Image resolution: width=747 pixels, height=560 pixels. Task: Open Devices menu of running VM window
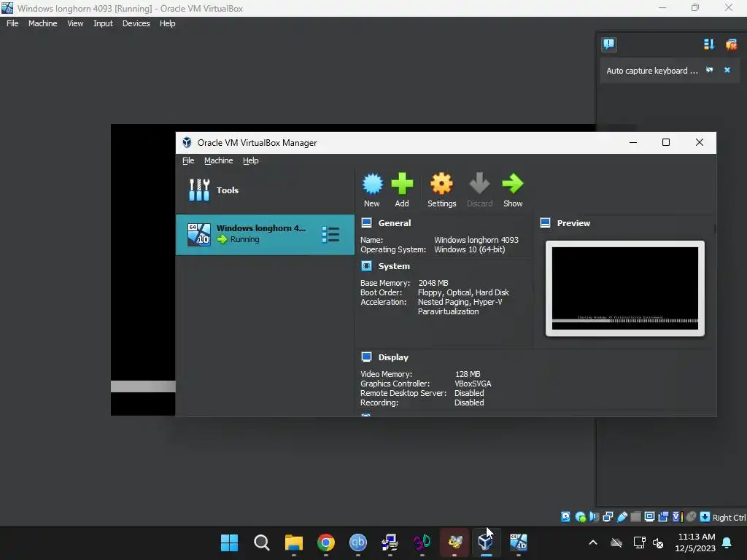(x=136, y=23)
